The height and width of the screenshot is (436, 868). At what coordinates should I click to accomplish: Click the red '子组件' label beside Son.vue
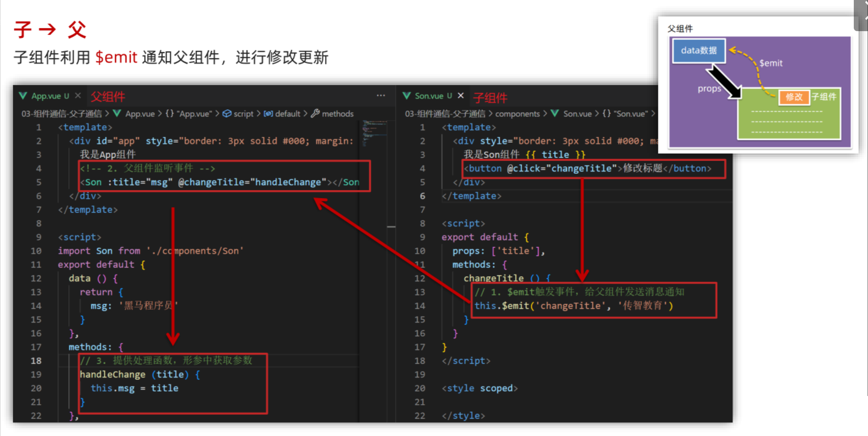coord(490,98)
